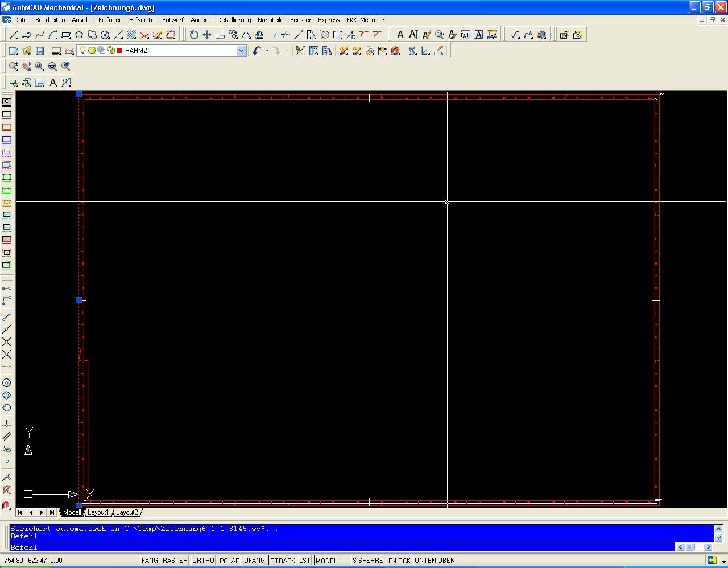
Task: Click the command line scroll-up arrow
Action: coord(718,529)
